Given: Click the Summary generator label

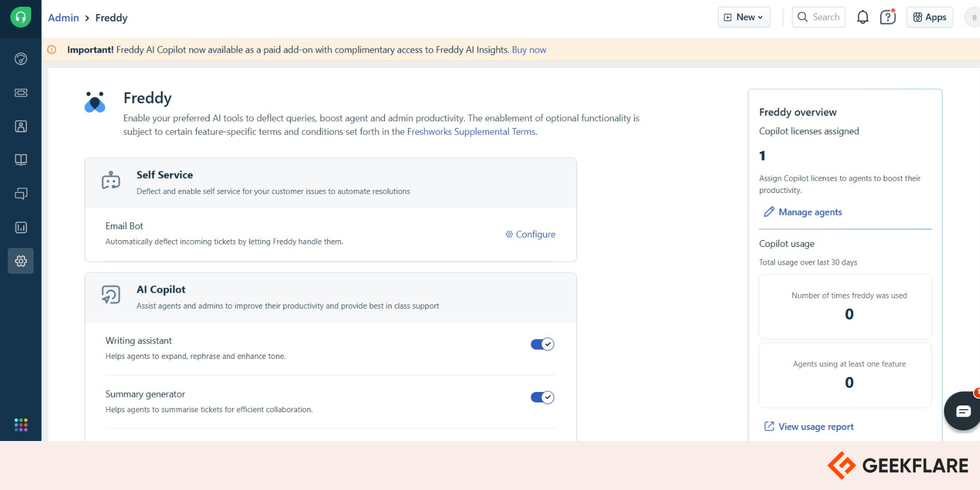Looking at the screenshot, I should click(x=145, y=394).
